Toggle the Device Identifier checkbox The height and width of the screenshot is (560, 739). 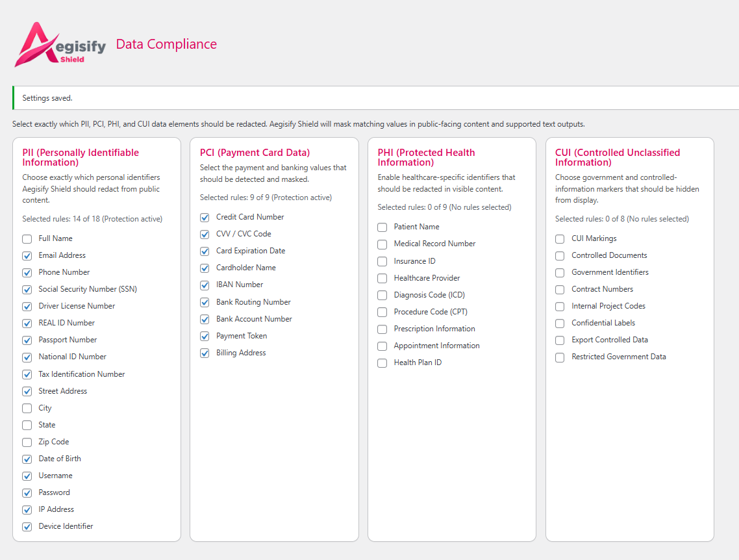[27, 527]
